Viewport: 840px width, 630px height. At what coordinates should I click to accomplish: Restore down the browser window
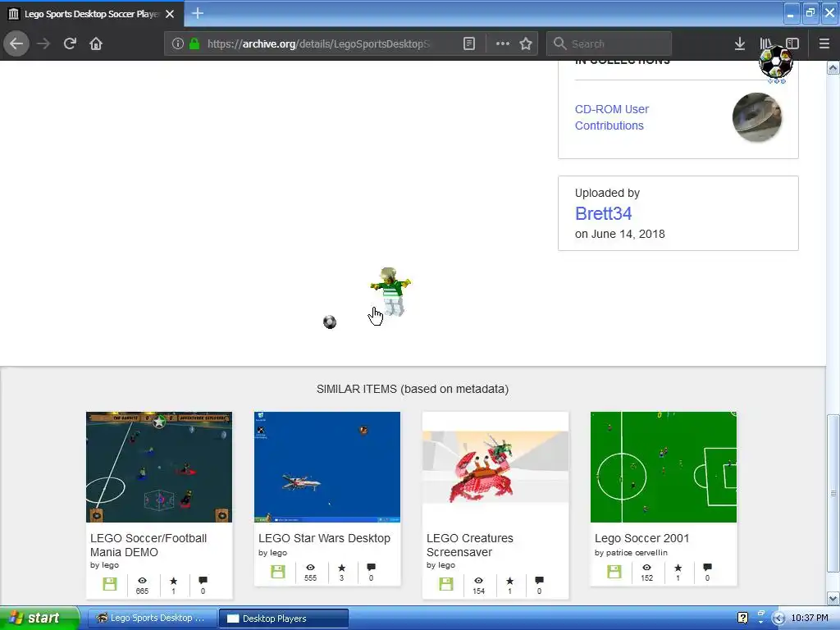[810, 13]
